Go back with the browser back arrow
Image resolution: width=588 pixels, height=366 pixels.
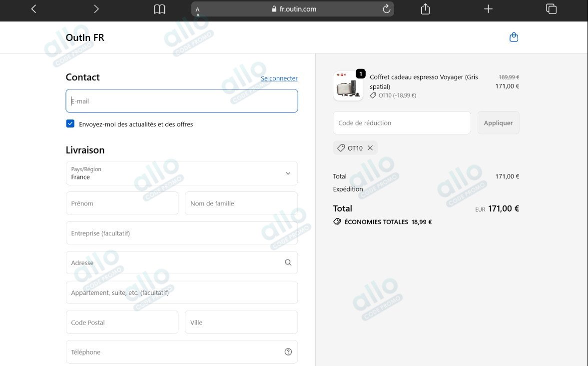tap(34, 8)
